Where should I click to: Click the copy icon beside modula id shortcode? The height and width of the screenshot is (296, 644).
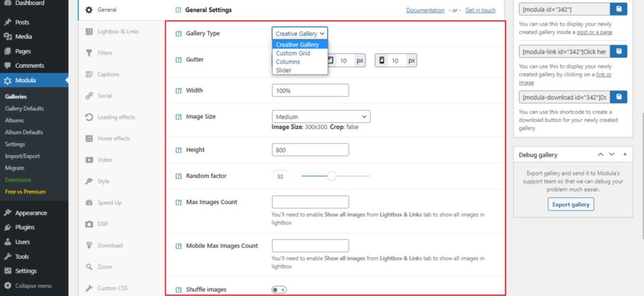(619, 9)
